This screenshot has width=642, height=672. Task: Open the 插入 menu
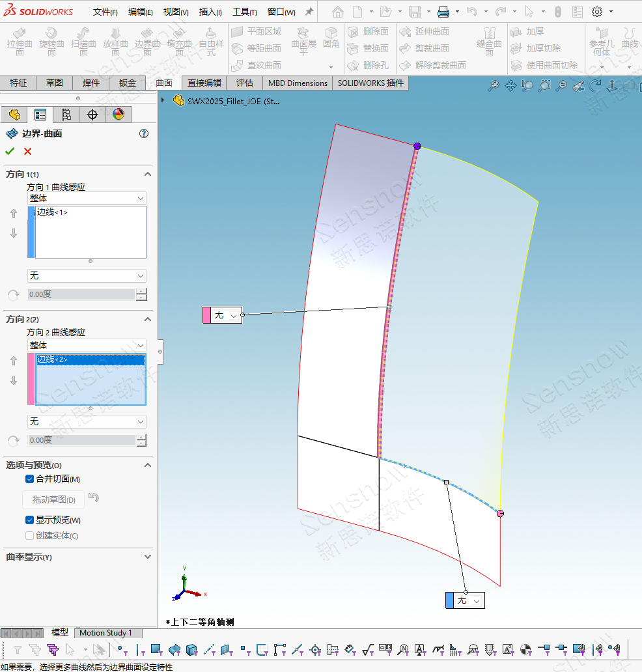[210, 12]
